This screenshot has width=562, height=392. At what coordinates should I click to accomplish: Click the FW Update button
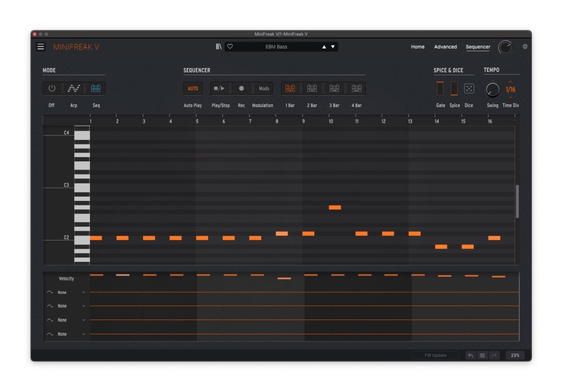pyautogui.click(x=435, y=355)
